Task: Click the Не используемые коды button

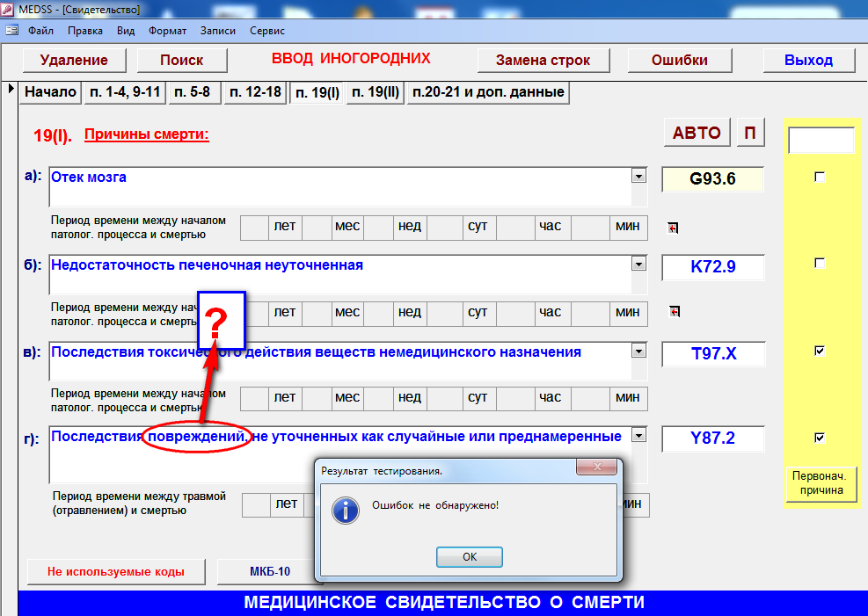Action: pyautogui.click(x=116, y=572)
